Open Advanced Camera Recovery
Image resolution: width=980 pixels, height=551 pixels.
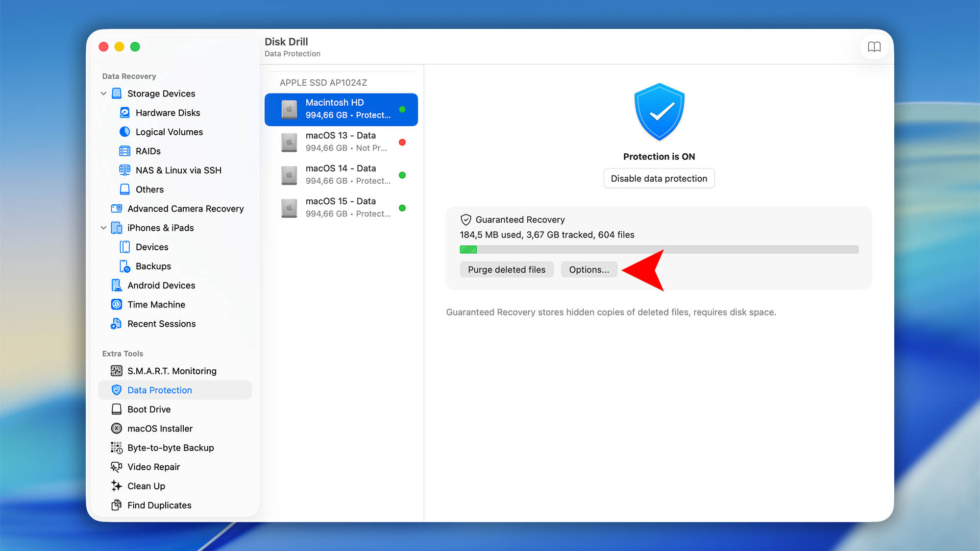point(175,208)
